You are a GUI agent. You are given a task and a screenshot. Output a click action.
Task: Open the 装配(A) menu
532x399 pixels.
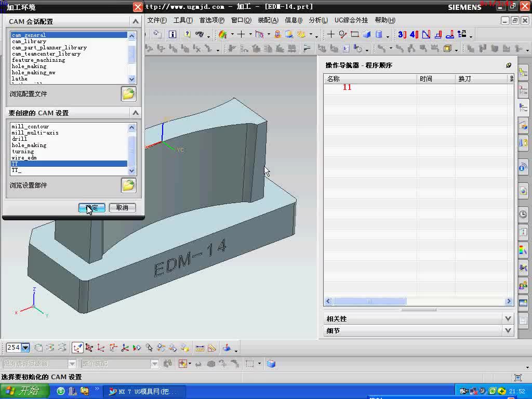pos(269,20)
